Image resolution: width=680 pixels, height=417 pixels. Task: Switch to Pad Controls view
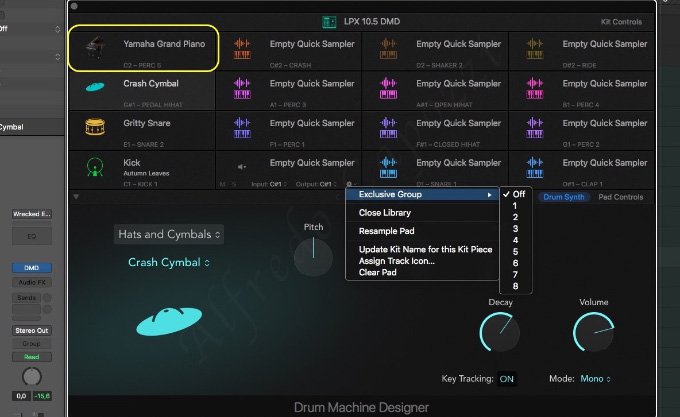coord(620,197)
